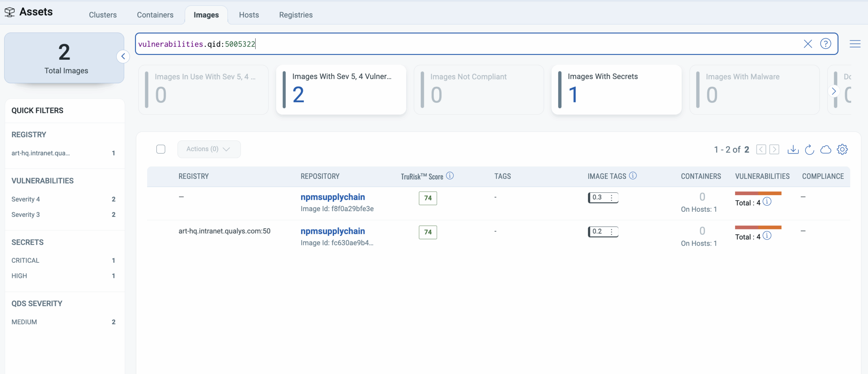Image resolution: width=868 pixels, height=374 pixels.
Task: Open options for image tag 0.3
Action: coord(611,198)
